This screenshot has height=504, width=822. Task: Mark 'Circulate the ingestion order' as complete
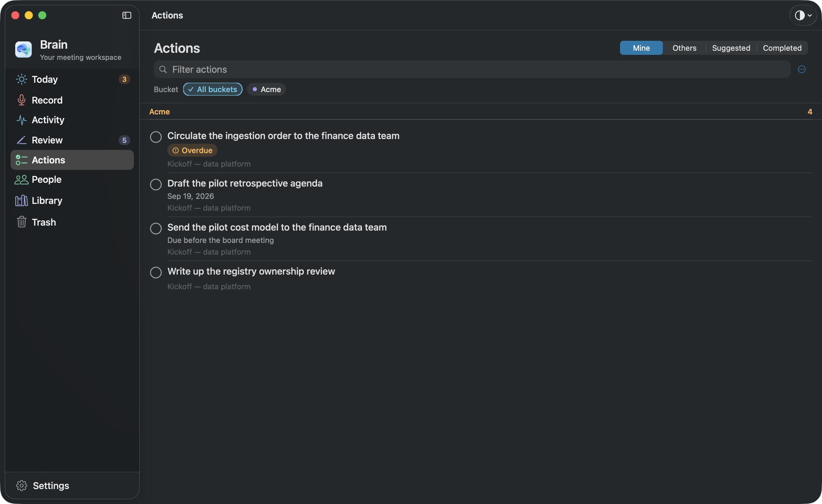tap(156, 137)
